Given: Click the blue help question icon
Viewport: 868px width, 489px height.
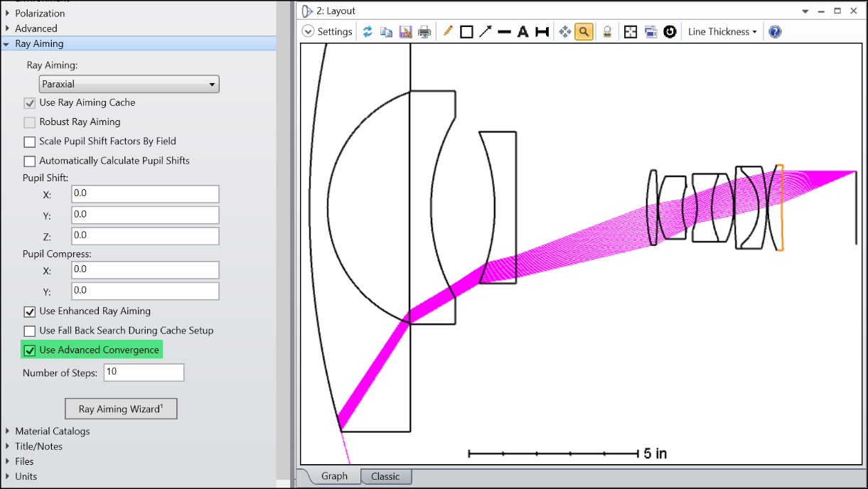Looking at the screenshot, I should click(x=776, y=31).
